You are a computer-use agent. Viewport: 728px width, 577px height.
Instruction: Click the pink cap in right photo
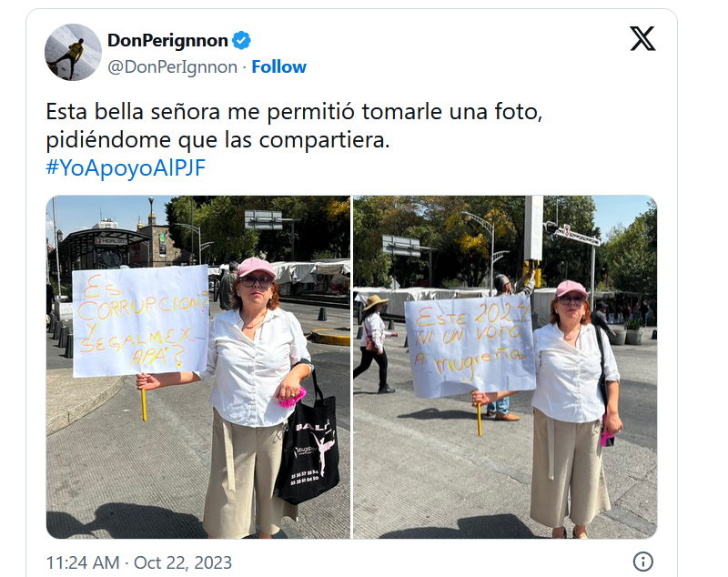(x=572, y=288)
